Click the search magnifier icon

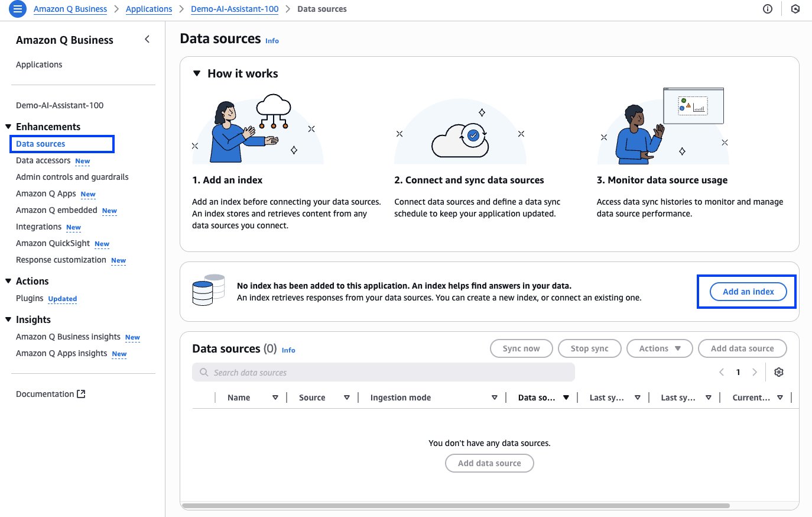coord(204,373)
